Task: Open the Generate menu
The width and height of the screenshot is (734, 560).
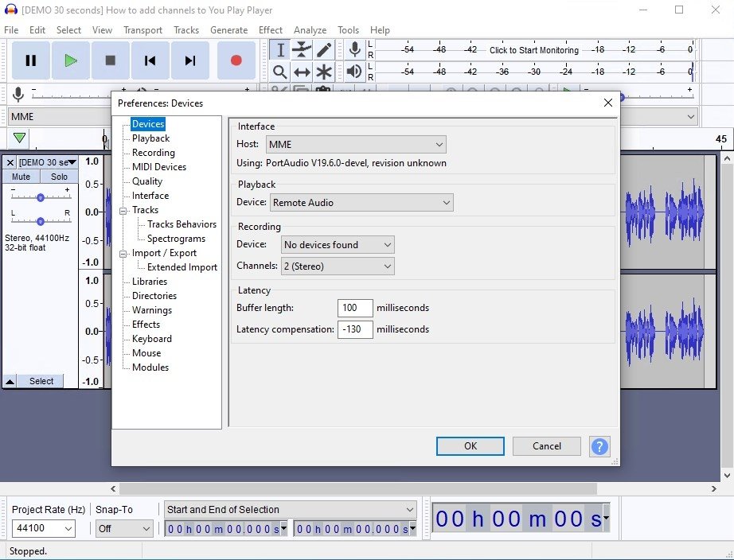Action: coord(229,30)
